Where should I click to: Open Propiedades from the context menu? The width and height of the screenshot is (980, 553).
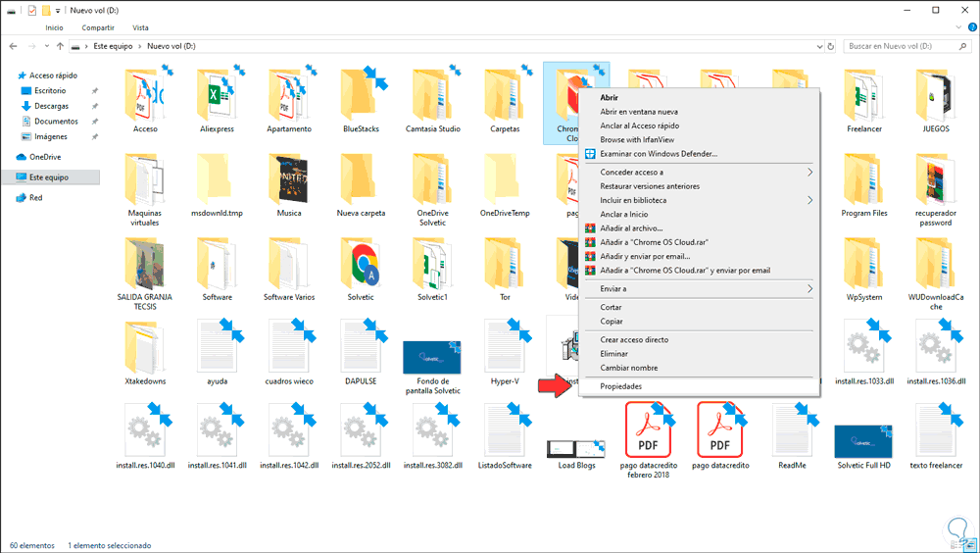coord(620,386)
